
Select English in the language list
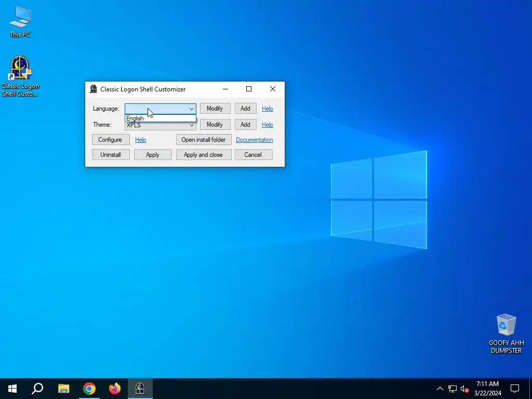pyautogui.click(x=161, y=118)
